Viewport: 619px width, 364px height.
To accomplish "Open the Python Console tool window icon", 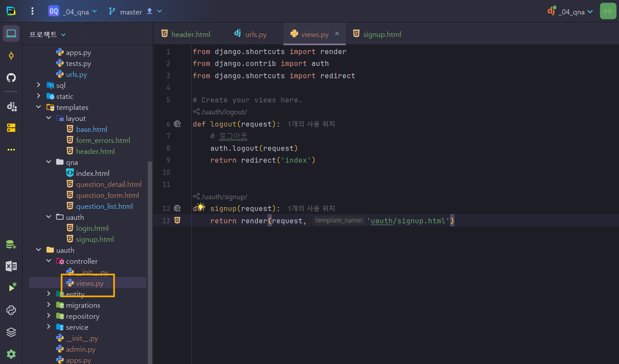I will pyautogui.click(x=11, y=310).
